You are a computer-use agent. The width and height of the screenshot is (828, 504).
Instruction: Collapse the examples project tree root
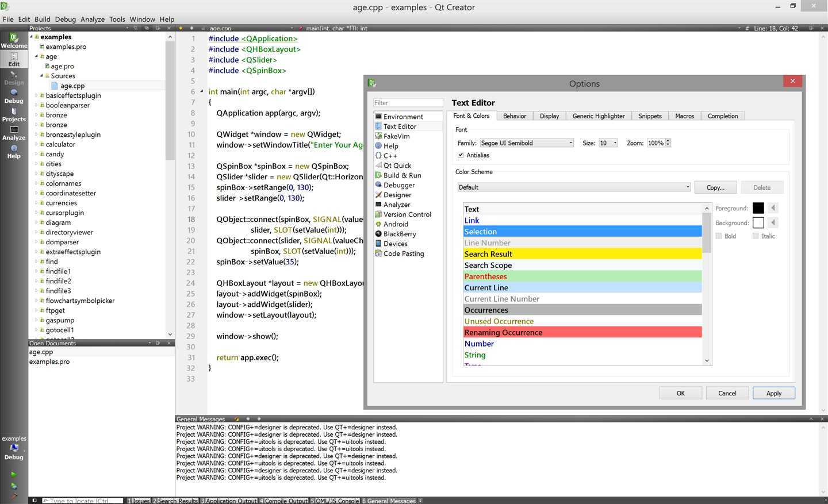click(32, 37)
